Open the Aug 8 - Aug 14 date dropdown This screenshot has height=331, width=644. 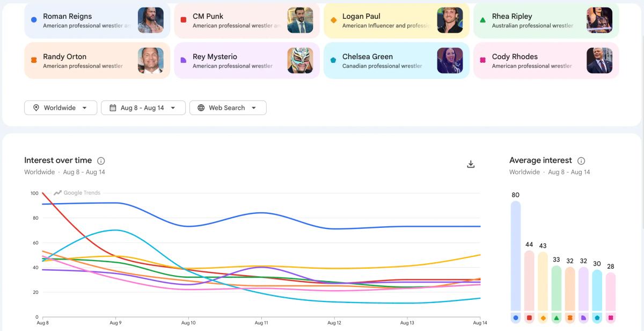click(143, 107)
